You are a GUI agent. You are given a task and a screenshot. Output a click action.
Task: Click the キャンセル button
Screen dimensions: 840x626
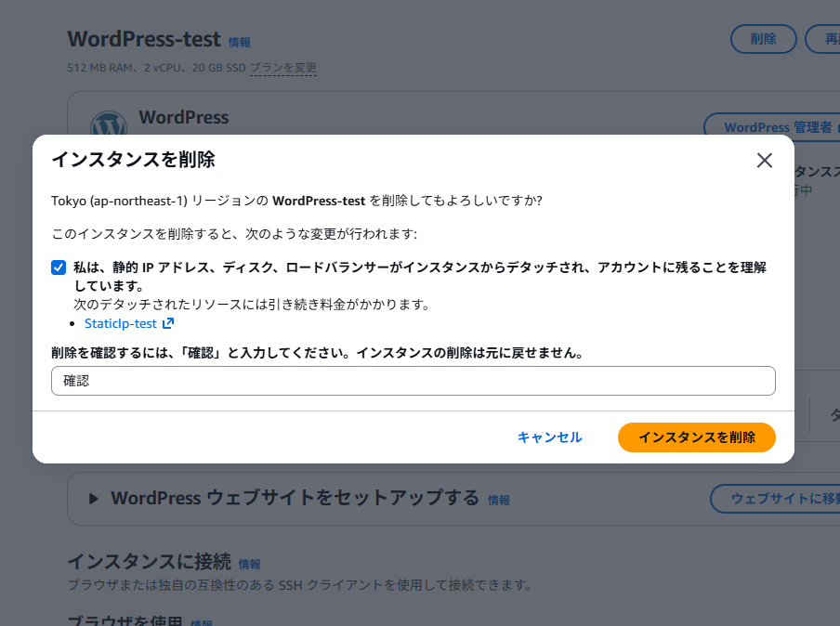pos(550,437)
